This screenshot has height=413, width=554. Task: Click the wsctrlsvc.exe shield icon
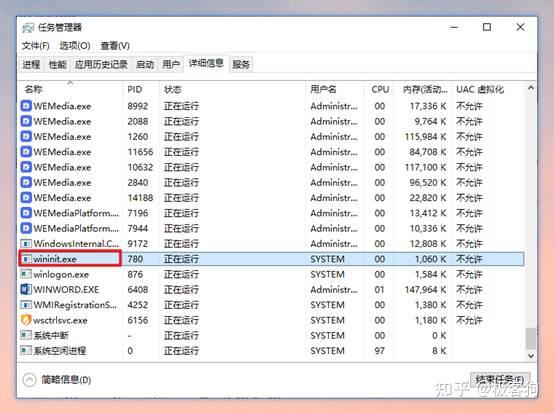tap(26, 320)
